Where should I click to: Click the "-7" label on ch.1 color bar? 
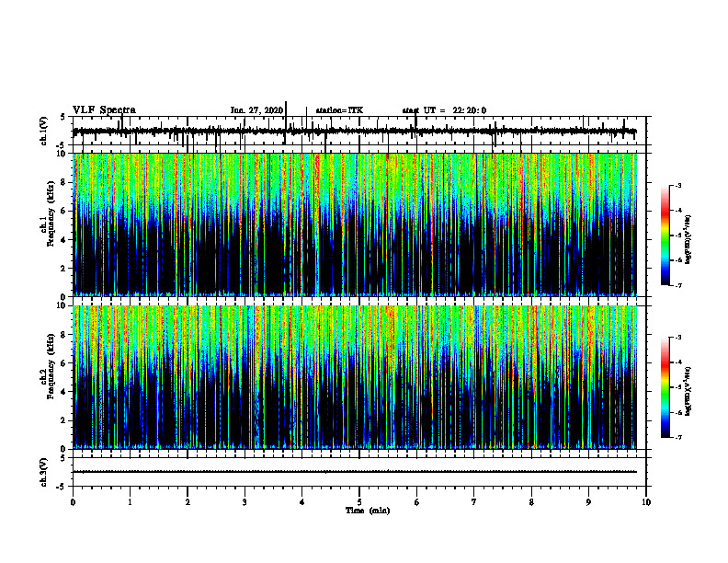click(678, 285)
